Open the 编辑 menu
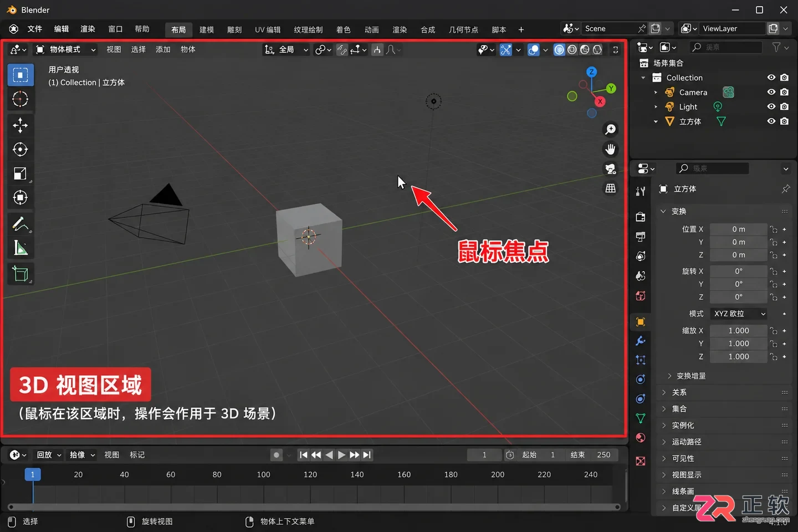This screenshot has width=798, height=532. coord(62,29)
